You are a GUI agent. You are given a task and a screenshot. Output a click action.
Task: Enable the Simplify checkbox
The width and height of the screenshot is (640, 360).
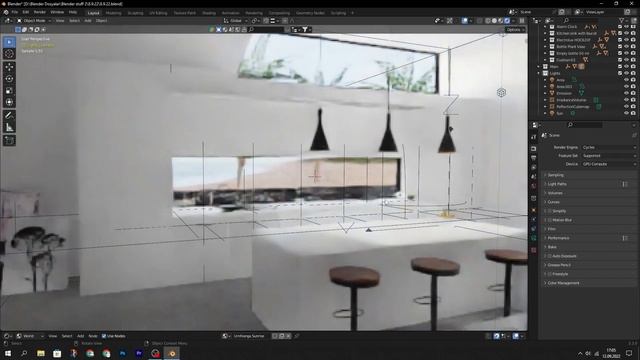(x=549, y=211)
